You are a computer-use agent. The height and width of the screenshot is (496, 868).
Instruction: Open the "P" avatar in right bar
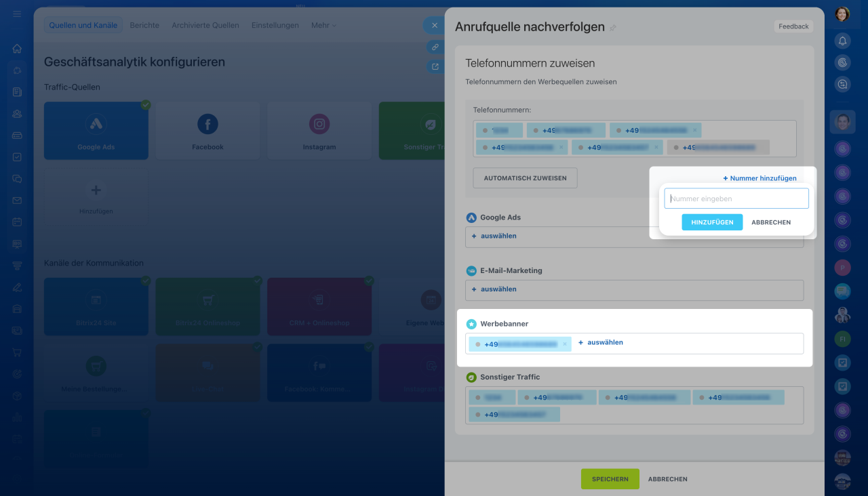[x=843, y=268]
